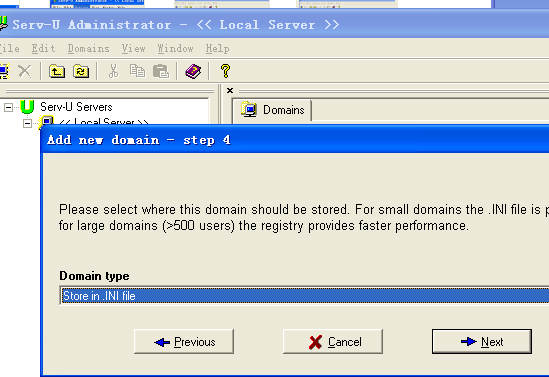Image resolution: width=549 pixels, height=377 pixels.
Task: Cancel the add new domain wizard
Action: pyautogui.click(x=333, y=341)
